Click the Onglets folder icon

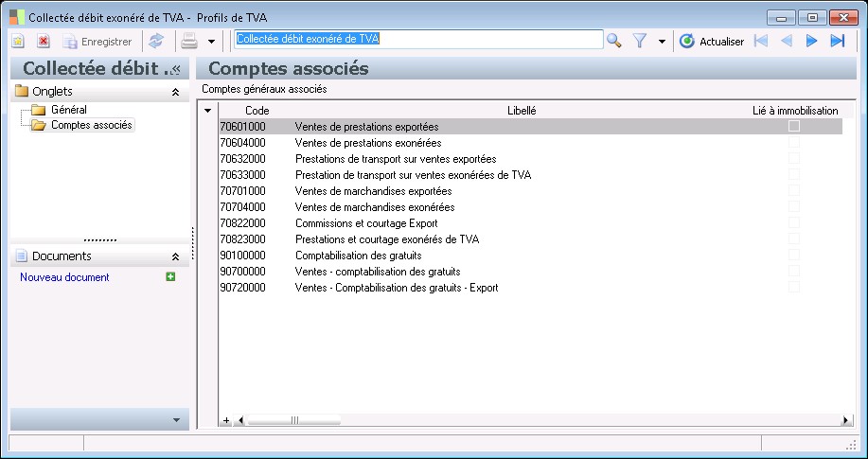(x=22, y=91)
